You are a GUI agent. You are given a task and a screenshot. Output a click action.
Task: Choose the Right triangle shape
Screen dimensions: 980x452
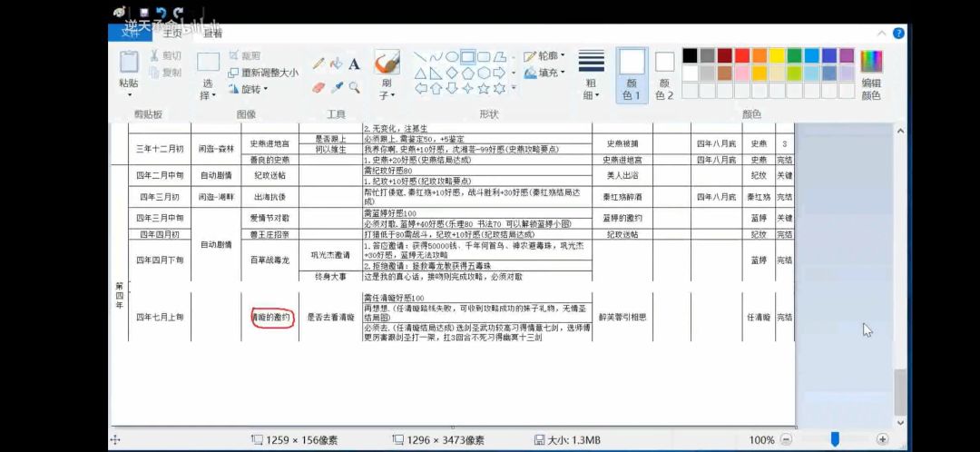[x=436, y=74]
